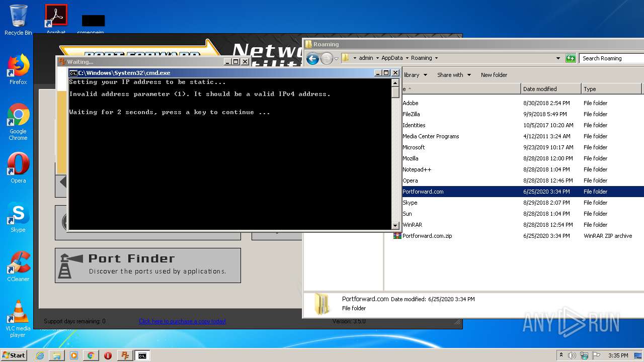Image resolution: width=644 pixels, height=362 pixels.
Task: Select the FileZilla folder row
Action: click(x=518, y=114)
